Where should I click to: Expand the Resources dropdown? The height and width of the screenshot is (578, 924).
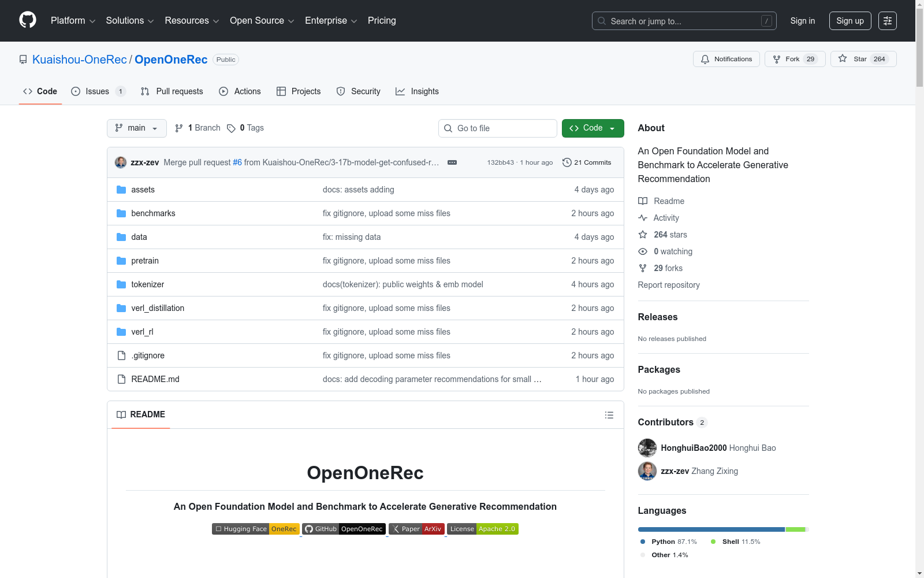tap(192, 21)
